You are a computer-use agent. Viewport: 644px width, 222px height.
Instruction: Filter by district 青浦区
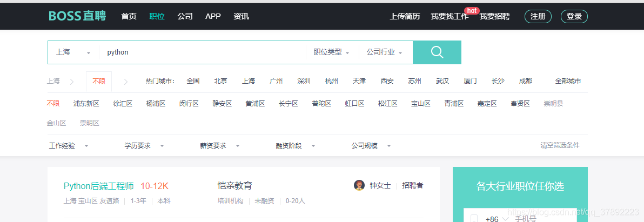tap(454, 103)
